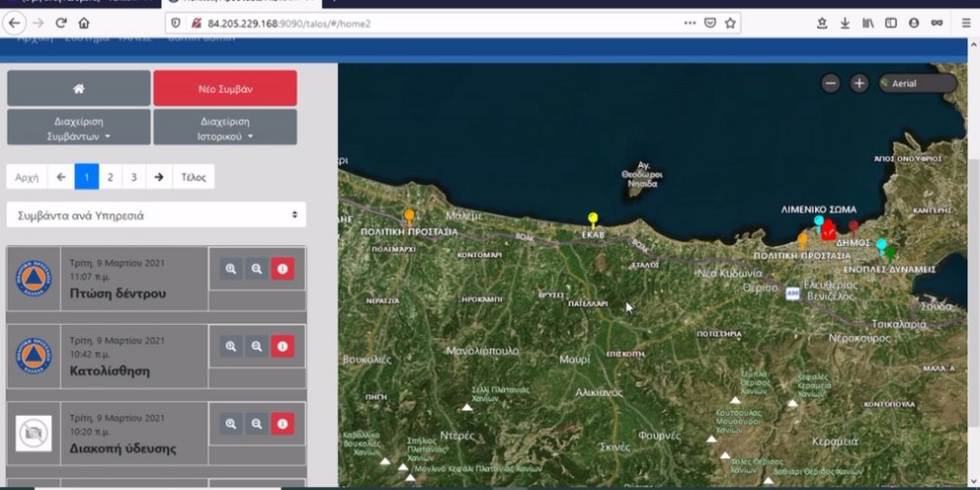Bookmark this page with star icon
980x490 pixels.
pyautogui.click(x=730, y=23)
